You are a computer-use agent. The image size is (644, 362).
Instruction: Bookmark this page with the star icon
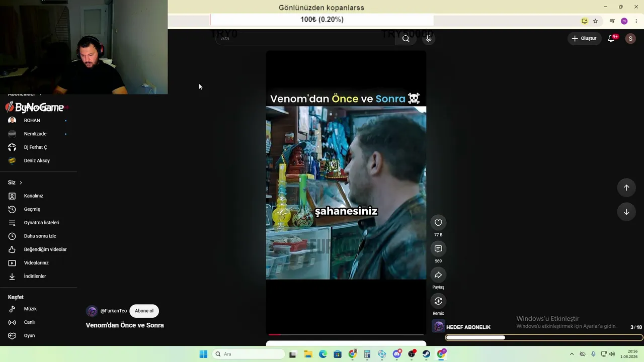coord(595,21)
